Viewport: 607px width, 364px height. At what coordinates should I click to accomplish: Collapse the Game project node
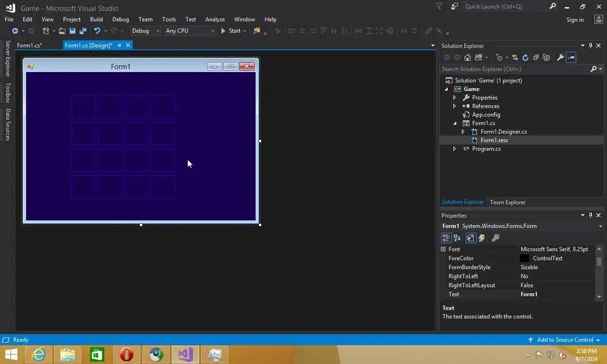(446, 89)
